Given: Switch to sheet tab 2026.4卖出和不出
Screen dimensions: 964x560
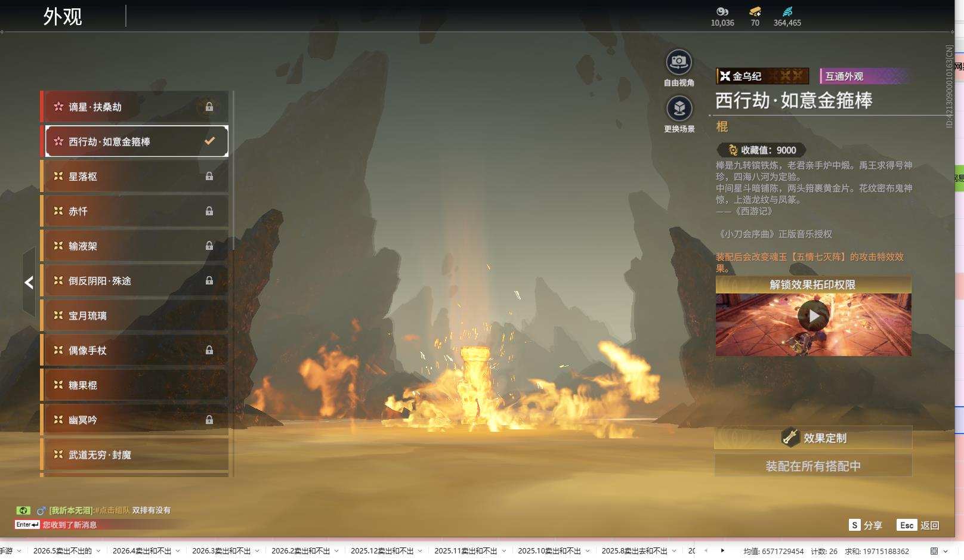Looking at the screenshot, I should (x=142, y=551).
